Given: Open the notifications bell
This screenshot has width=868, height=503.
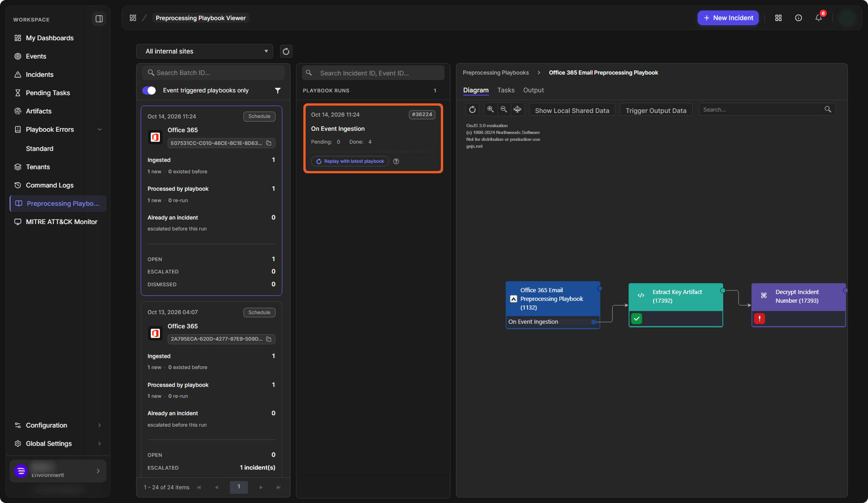Looking at the screenshot, I should 819,18.
